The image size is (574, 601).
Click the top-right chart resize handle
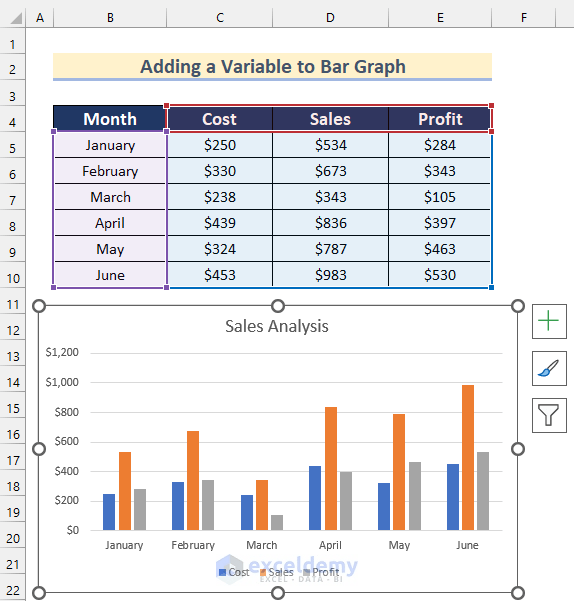518,306
